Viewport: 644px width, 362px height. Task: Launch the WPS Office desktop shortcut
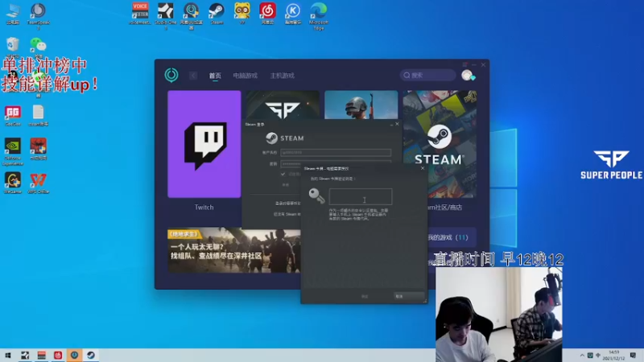pos(38,183)
